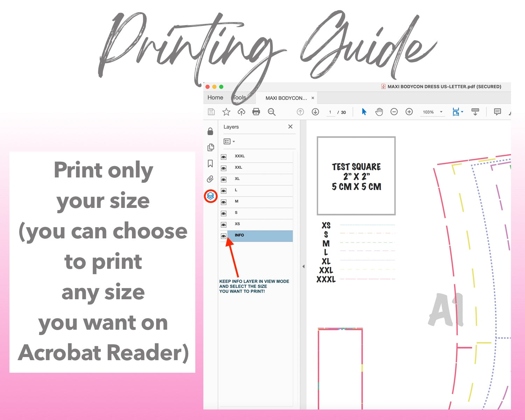This screenshot has height=420, width=525.
Task: Open the comment speech bubble tool
Action: tap(497, 112)
